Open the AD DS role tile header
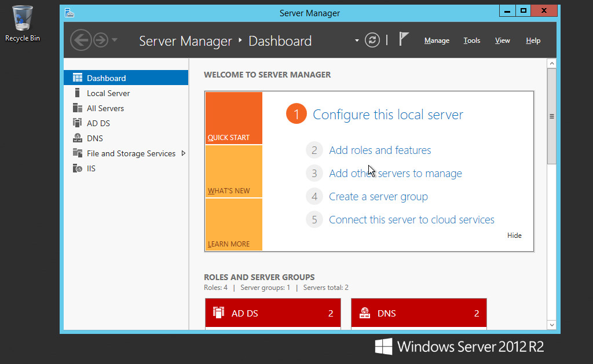Screen dimensions: 593x364 tap(273, 313)
